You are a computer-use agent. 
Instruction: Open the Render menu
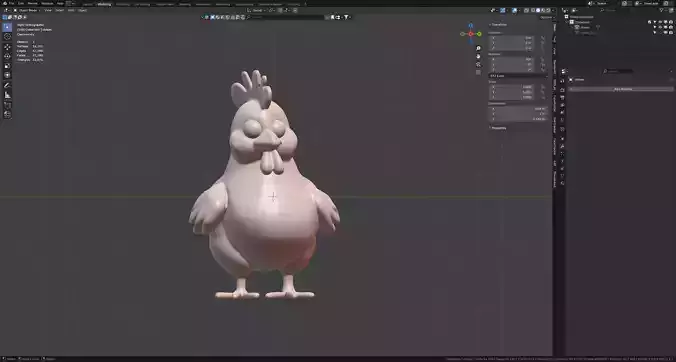point(32,3)
